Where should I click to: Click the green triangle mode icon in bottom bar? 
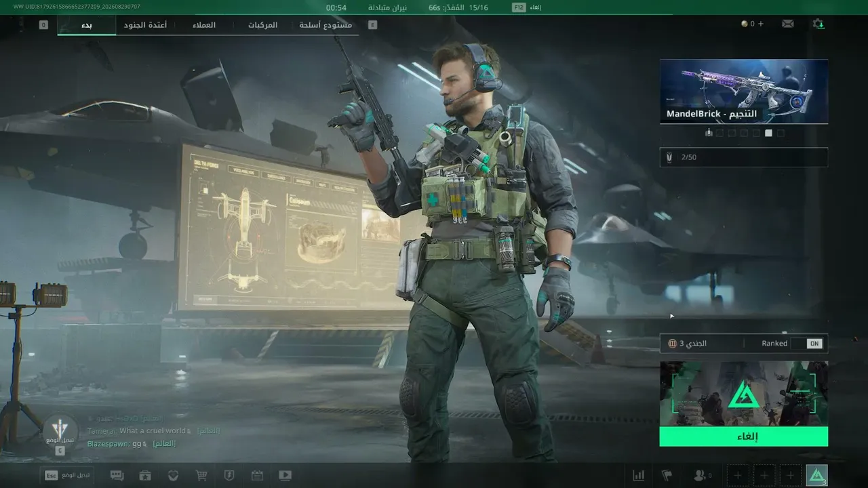pyautogui.click(x=816, y=475)
